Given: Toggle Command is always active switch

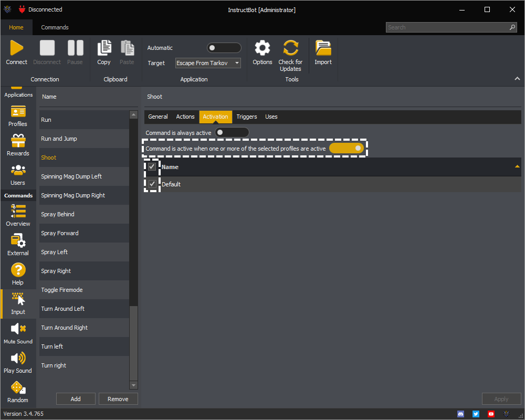Looking at the screenshot, I should pos(232,133).
